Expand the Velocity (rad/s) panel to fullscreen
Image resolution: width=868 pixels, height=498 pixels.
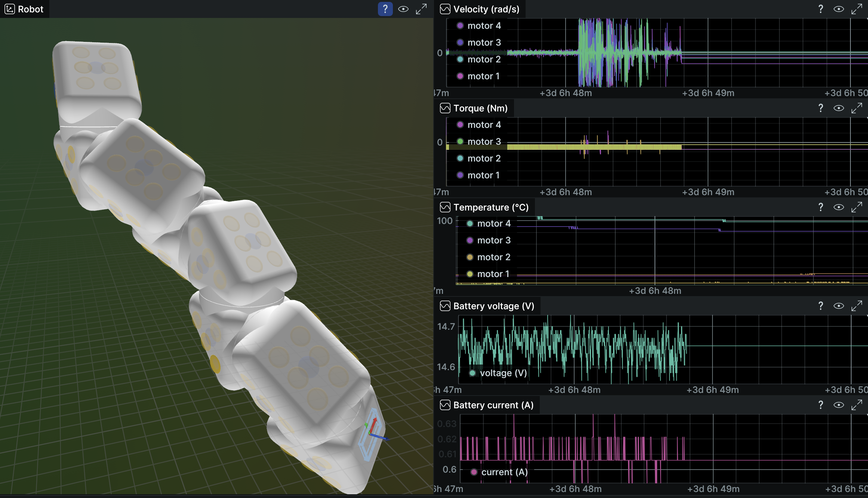pyautogui.click(x=857, y=9)
